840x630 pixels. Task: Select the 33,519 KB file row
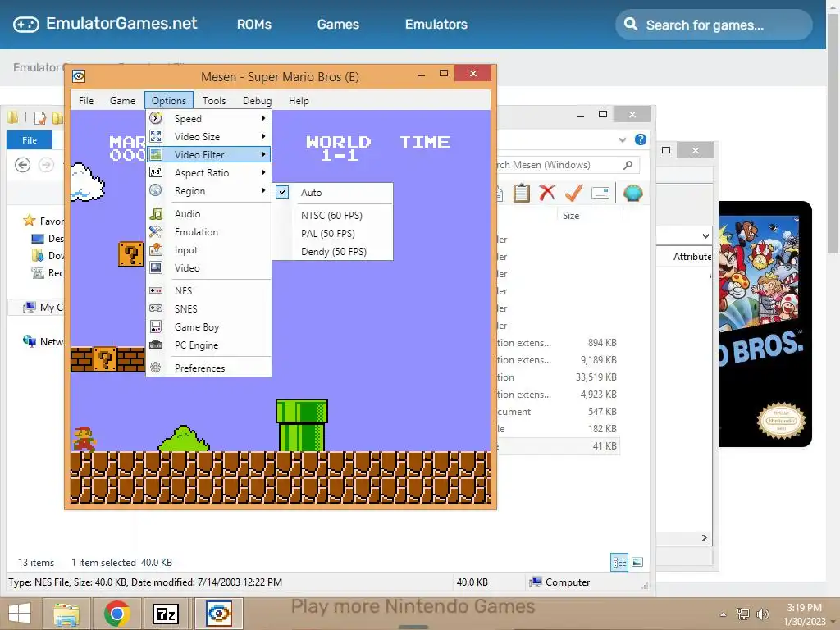tap(557, 377)
